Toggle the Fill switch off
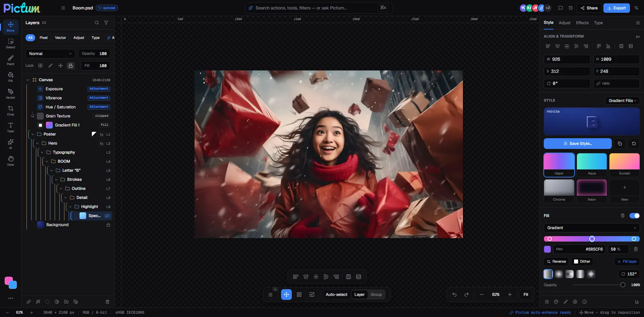 [x=634, y=216]
